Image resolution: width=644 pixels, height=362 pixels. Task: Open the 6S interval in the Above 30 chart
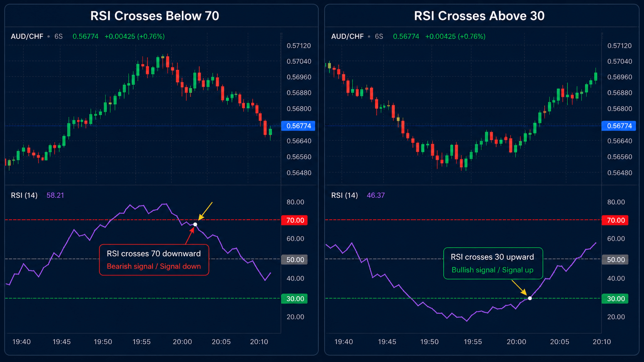(379, 37)
